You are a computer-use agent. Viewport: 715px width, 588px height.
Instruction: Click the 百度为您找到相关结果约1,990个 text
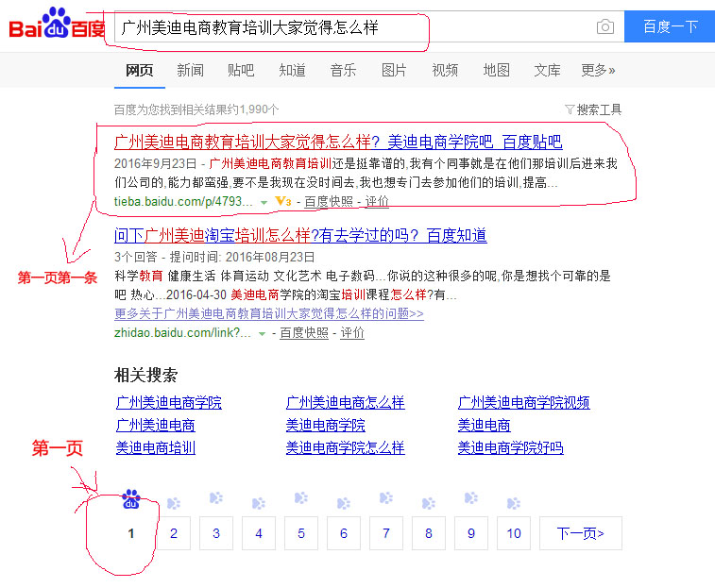(x=196, y=109)
